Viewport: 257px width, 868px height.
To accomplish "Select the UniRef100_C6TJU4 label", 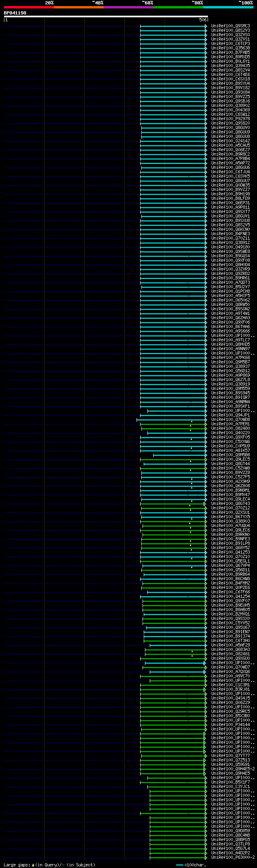I will point(230,172).
